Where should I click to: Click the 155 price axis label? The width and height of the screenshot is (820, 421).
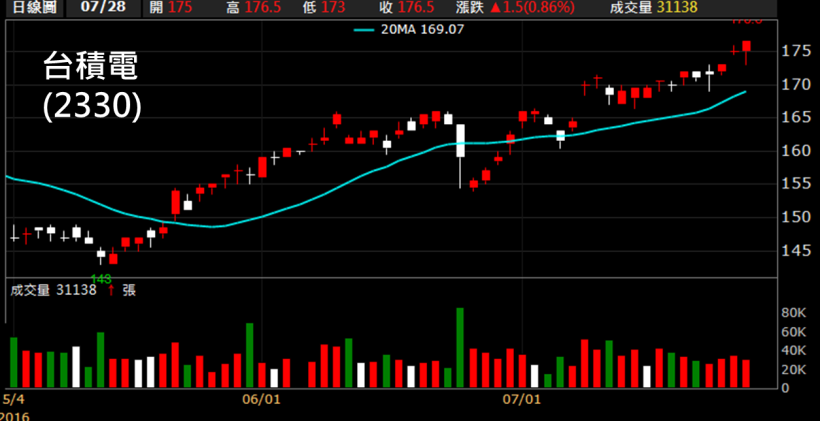tap(798, 184)
